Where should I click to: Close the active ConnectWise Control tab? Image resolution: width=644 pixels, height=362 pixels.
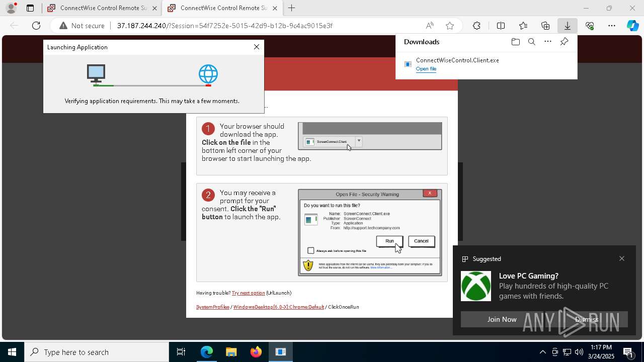pyautogui.click(x=275, y=8)
